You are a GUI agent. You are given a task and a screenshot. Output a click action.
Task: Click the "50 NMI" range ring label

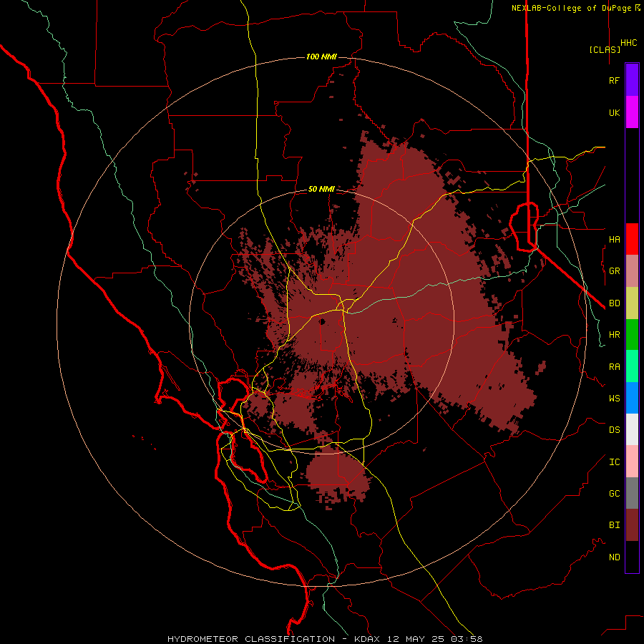pyautogui.click(x=321, y=189)
